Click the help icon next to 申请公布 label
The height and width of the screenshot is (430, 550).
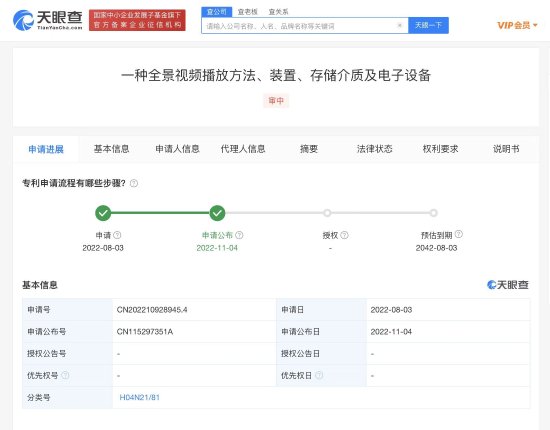239,235
